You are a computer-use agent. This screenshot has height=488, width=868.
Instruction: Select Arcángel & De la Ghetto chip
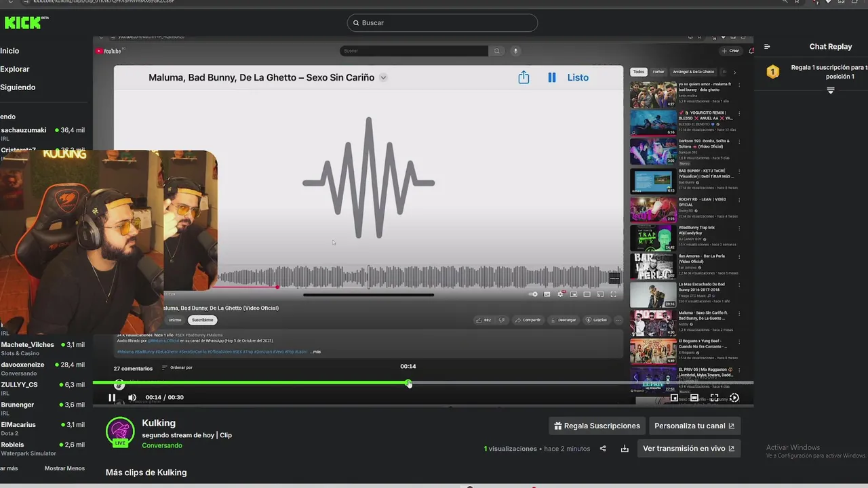tap(693, 72)
